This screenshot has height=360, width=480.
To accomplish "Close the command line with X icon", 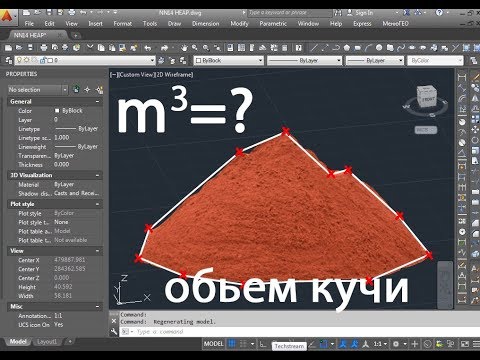I will tap(114, 321).
